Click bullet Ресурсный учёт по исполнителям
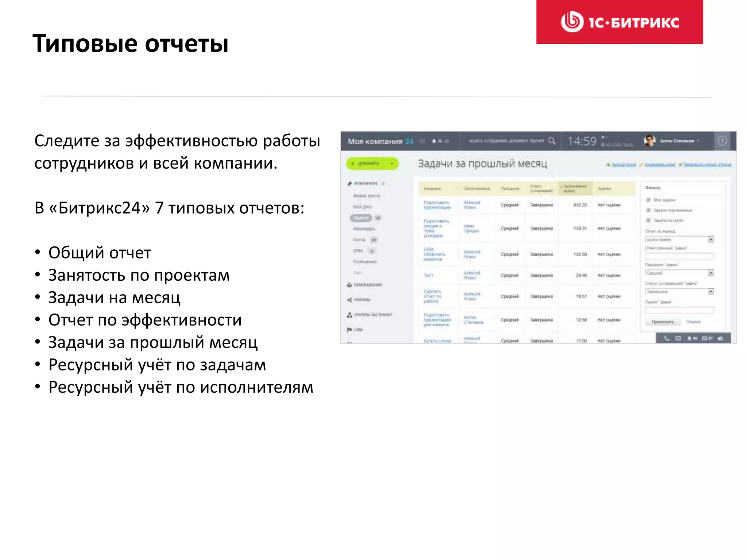Screen dimensions: 747x560 click(181, 387)
